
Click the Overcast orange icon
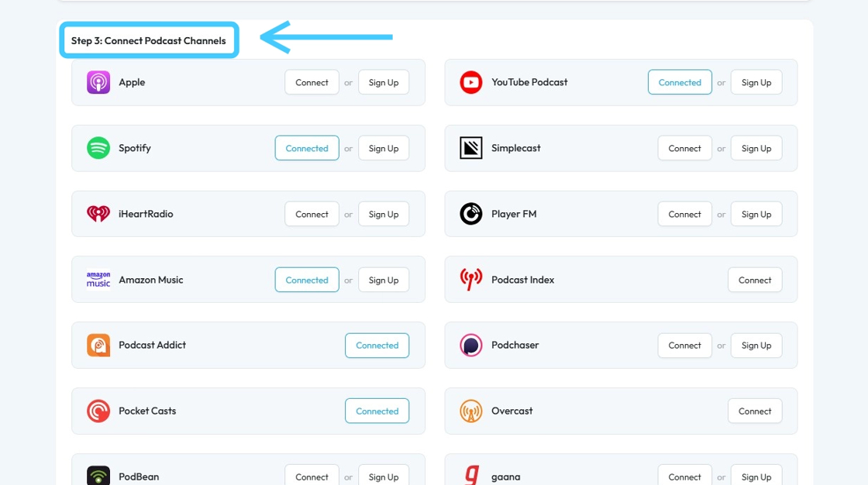coord(471,411)
